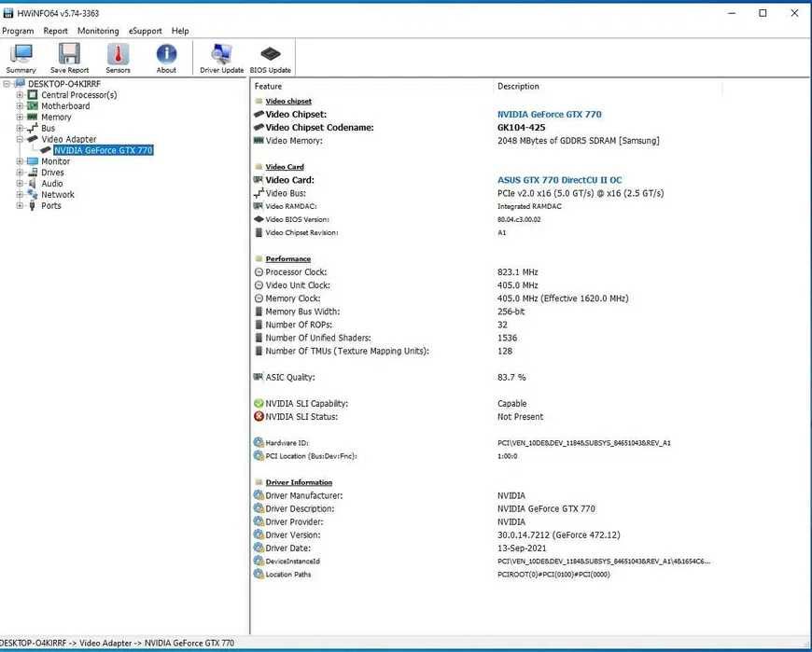Select Ports in the device tree

[x=51, y=205]
